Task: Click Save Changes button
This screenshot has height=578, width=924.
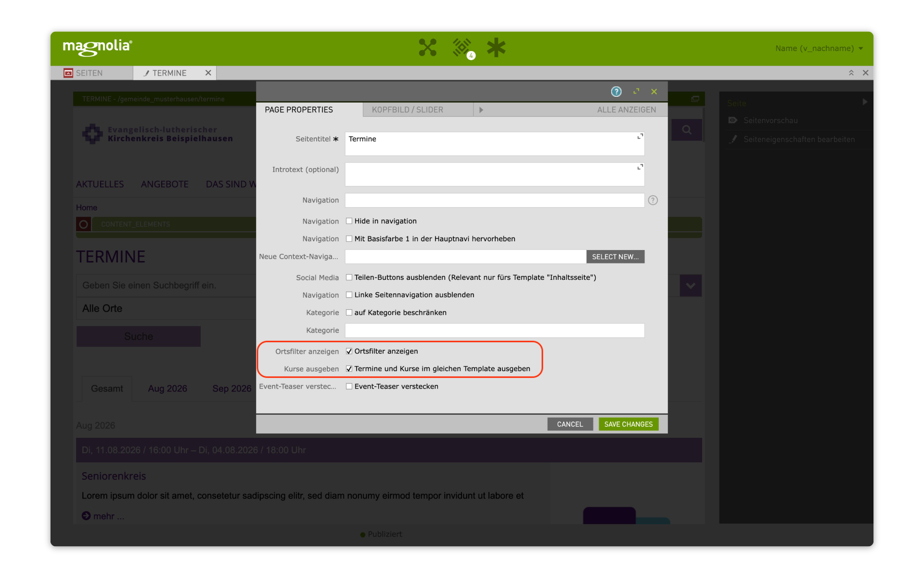Action: 629,424
